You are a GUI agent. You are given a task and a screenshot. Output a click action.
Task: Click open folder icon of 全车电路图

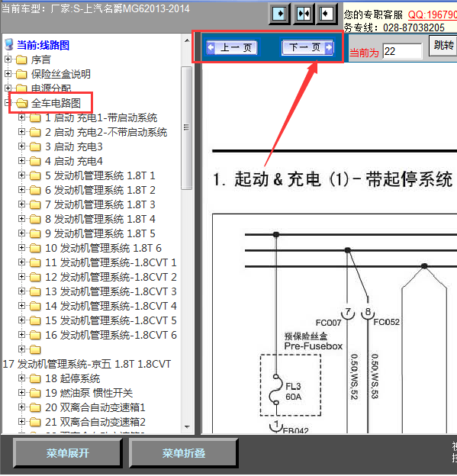pos(21,104)
